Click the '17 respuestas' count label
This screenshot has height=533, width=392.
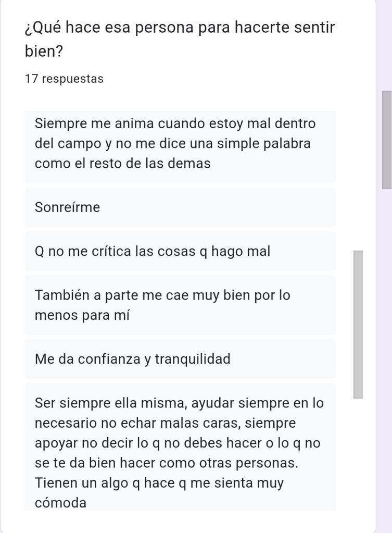[x=64, y=79]
